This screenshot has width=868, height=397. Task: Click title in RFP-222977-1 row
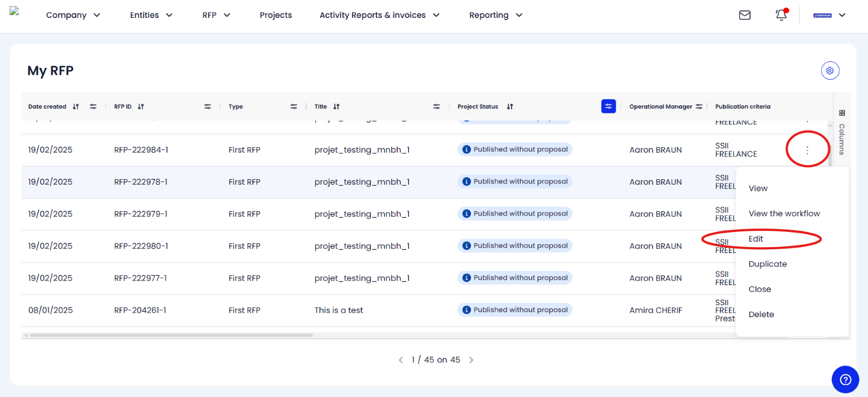(x=362, y=278)
